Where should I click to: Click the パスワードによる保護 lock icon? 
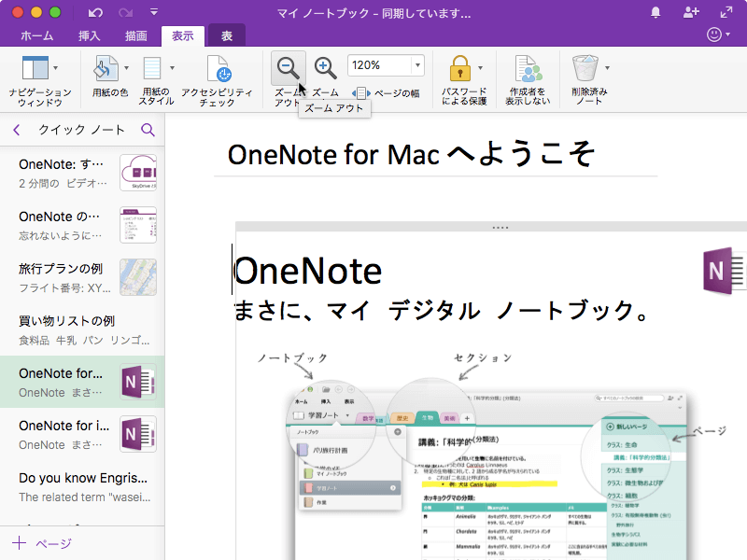460,68
